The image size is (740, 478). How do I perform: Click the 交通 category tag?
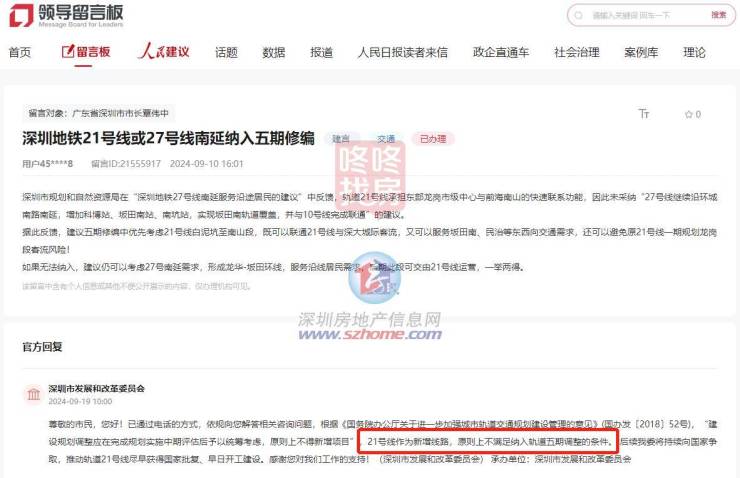click(x=386, y=139)
